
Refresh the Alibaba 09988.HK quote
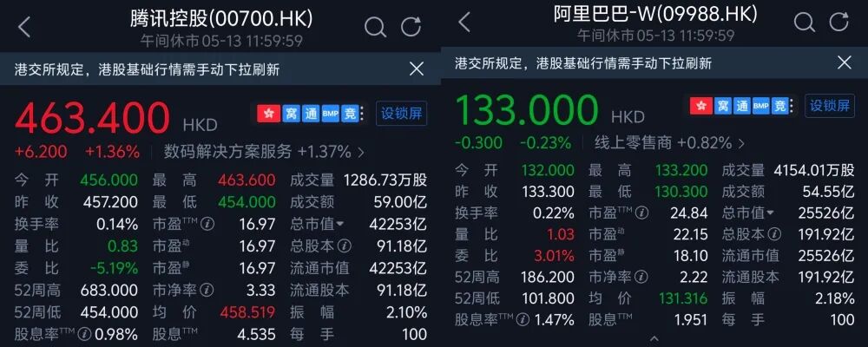[x=839, y=21]
